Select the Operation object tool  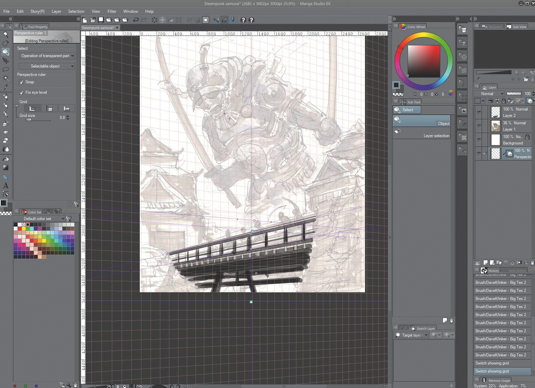(5, 52)
